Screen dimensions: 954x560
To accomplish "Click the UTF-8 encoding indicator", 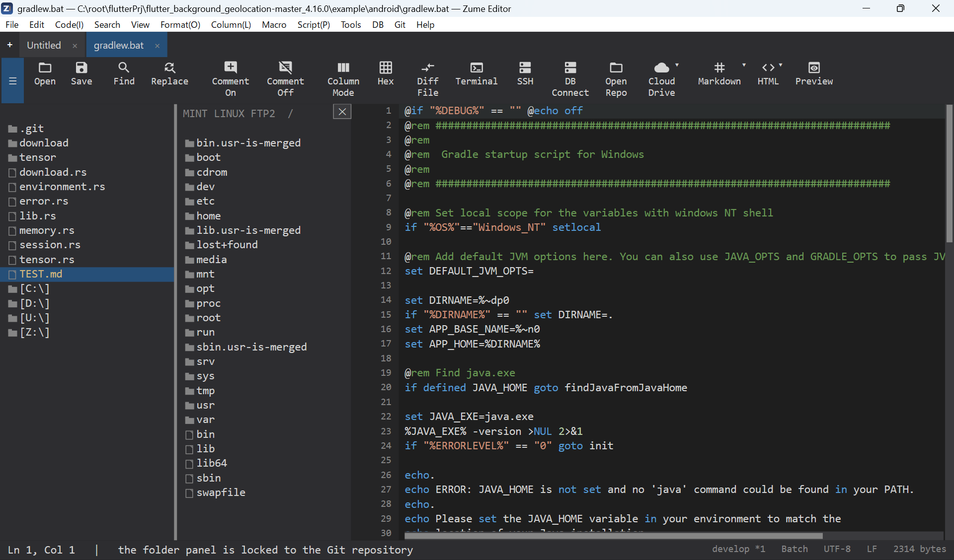I will 837,549.
